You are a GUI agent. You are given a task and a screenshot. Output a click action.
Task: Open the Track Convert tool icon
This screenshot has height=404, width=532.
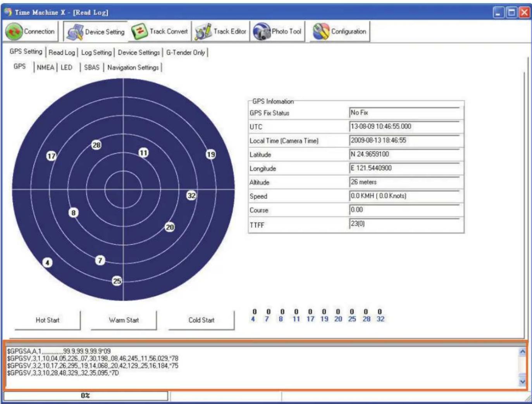point(139,32)
